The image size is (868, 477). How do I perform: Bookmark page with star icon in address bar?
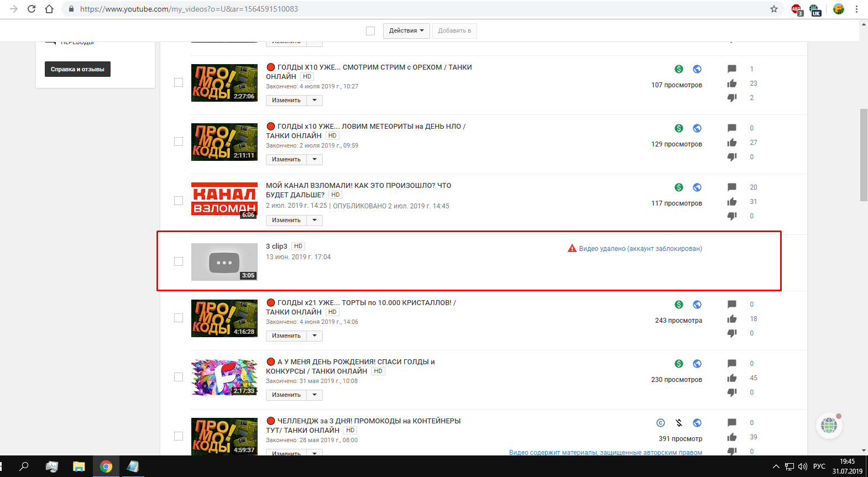pyautogui.click(x=774, y=9)
